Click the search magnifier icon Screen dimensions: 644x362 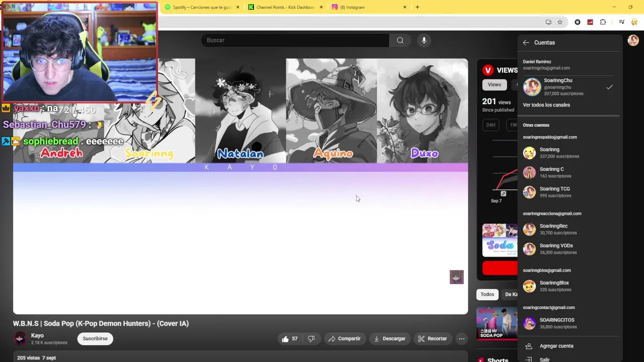[x=400, y=40]
